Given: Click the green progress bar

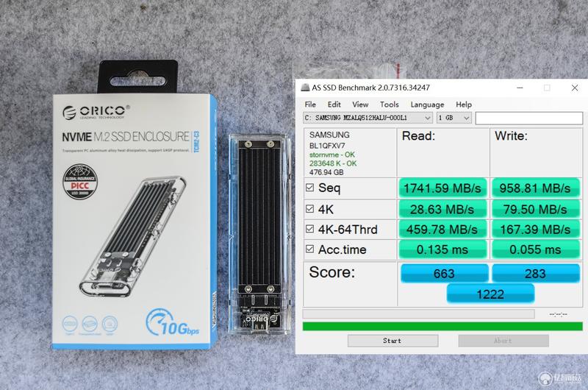Looking at the screenshot, I should click(442, 326).
